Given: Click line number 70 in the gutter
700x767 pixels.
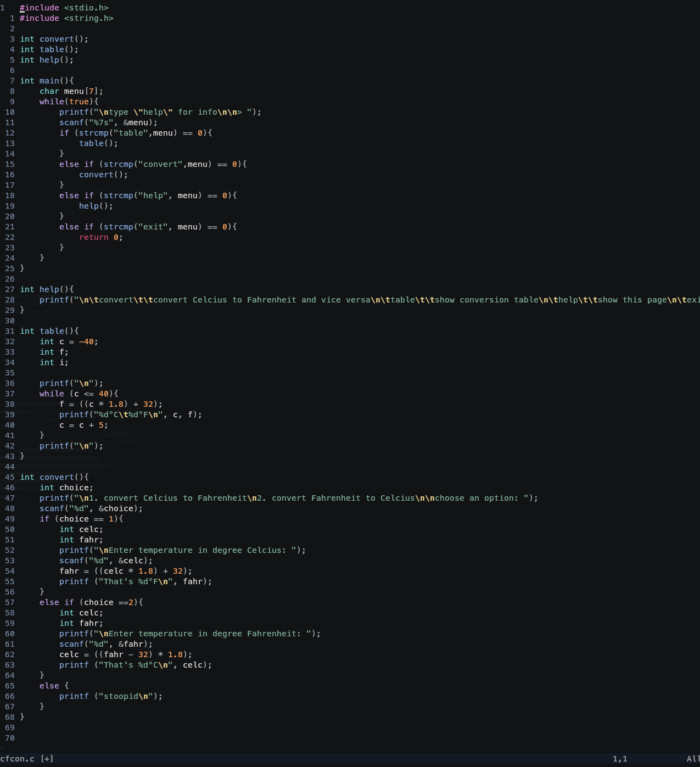Looking at the screenshot, I should click(x=10, y=738).
